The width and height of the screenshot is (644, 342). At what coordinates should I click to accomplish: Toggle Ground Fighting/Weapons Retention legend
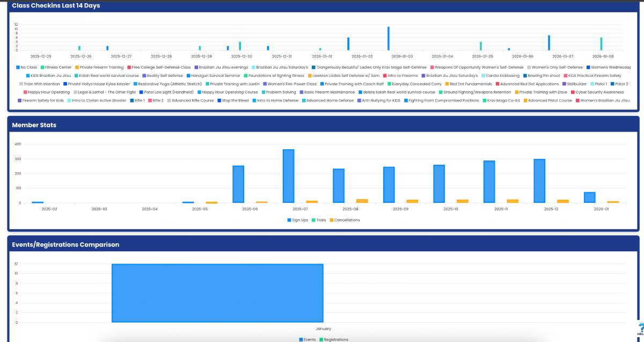[x=474, y=92]
